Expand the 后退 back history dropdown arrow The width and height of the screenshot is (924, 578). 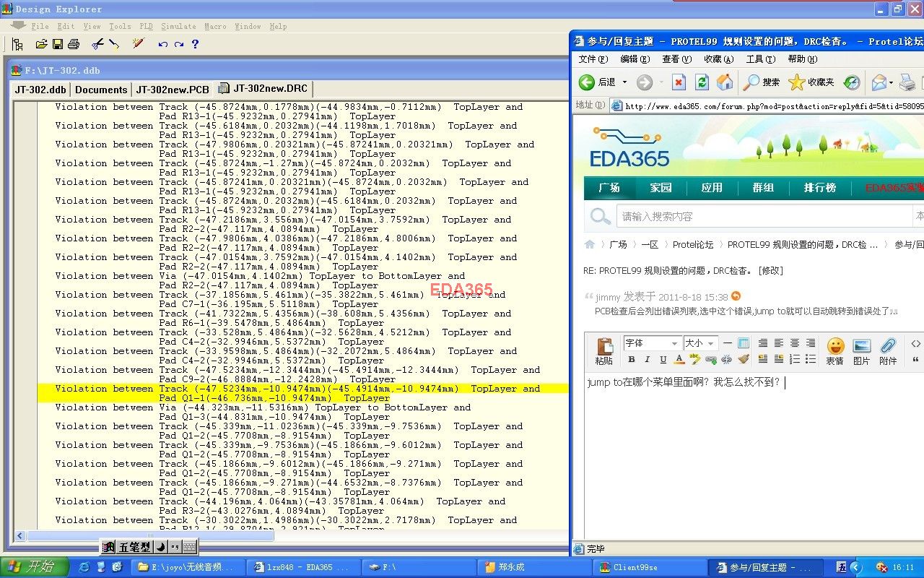click(x=624, y=82)
